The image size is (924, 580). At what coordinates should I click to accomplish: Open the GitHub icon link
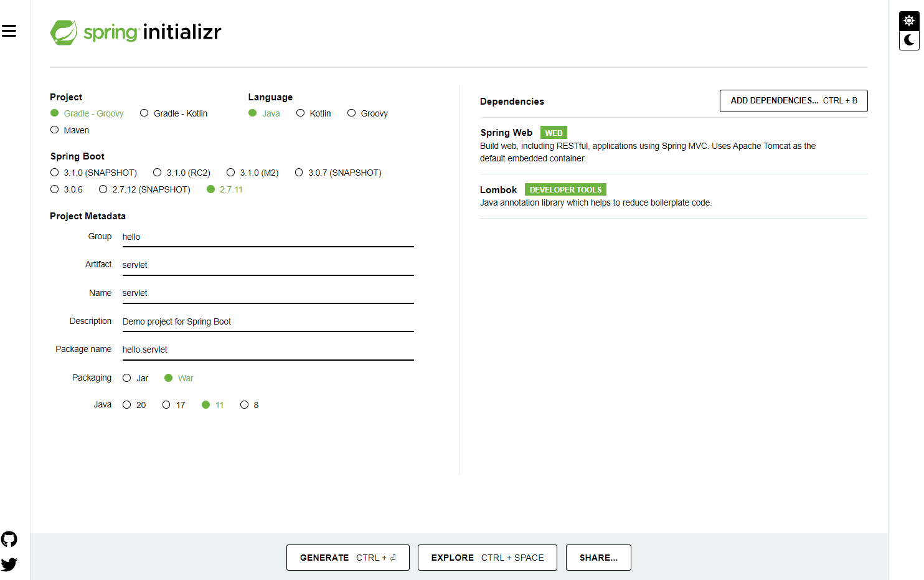click(x=9, y=539)
